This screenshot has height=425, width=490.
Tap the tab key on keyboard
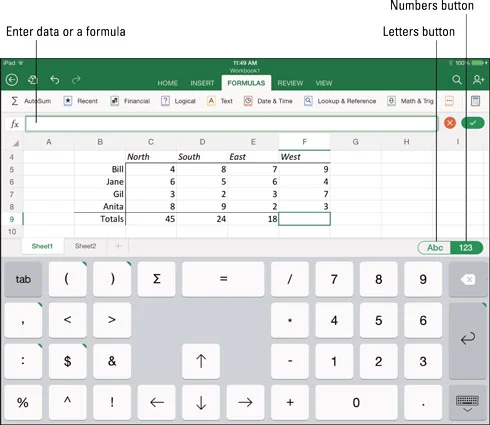pos(23,279)
